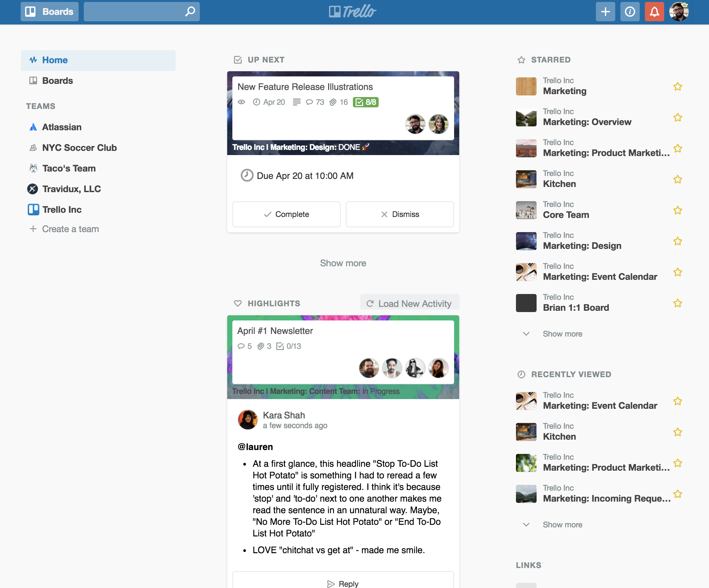Select Home from left sidebar
709x588 pixels.
[x=55, y=60]
